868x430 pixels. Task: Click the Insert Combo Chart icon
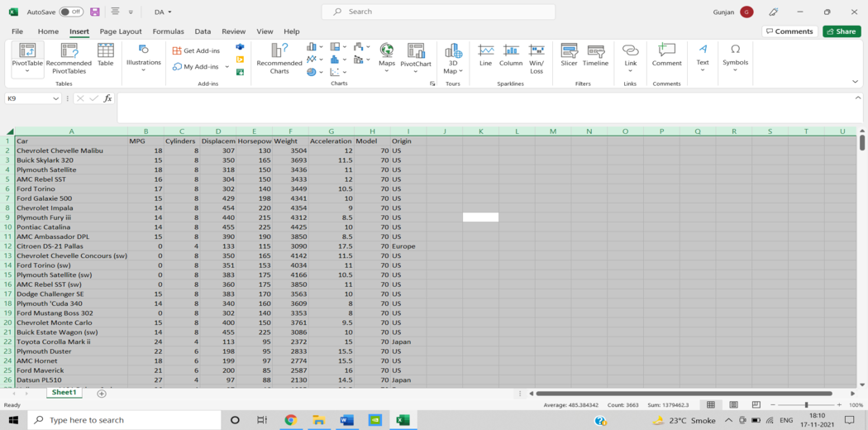[358, 60]
